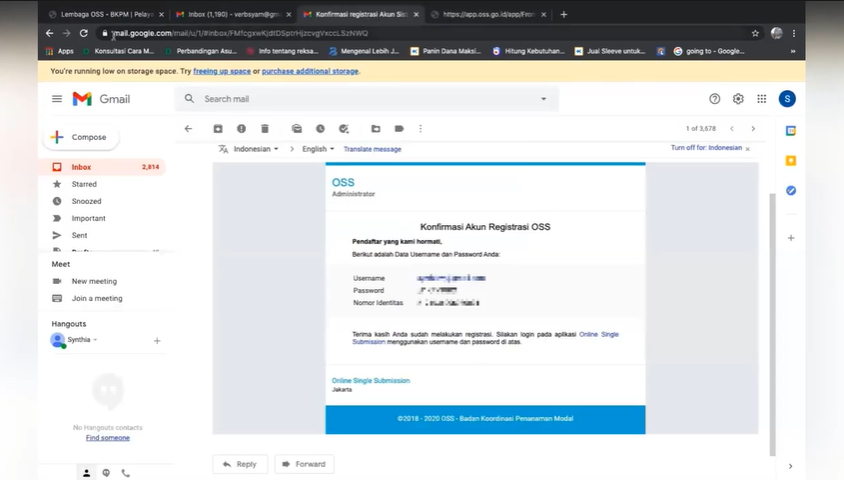This screenshot has height=480, width=844.
Task: Switch to the app.oss.go.id browser tab
Action: click(x=488, y=15)
